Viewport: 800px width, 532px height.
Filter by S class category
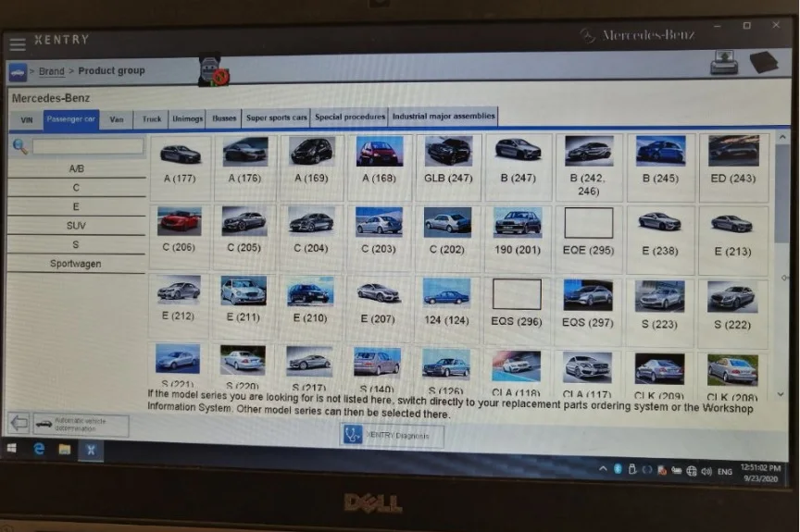(77, 244)
